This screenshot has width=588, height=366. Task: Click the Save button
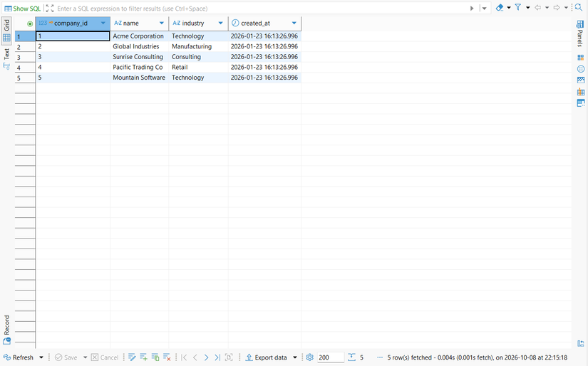tap(66, 357)
